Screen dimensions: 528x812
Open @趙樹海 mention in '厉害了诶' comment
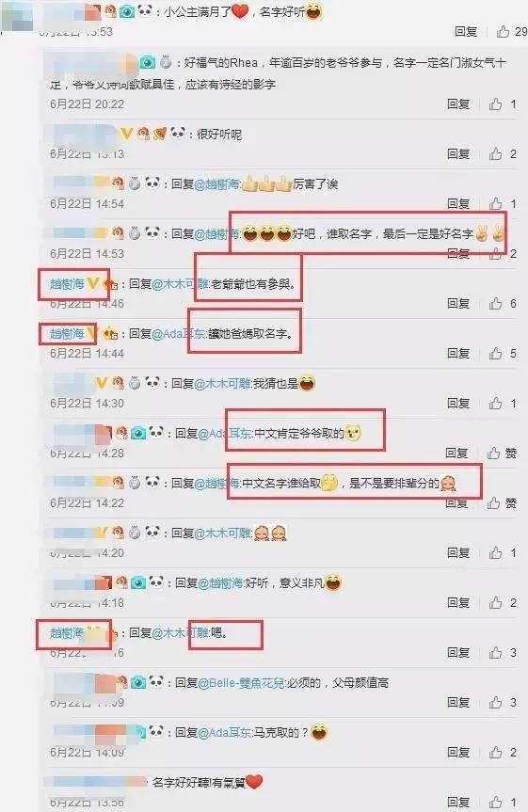coord(216,183)
